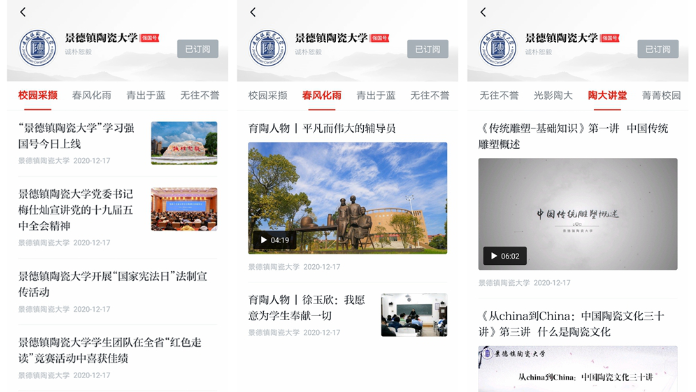Open article 徐玉欣：我愿意为学生奉献一切
696x392 pixels.
(x=307, y=308)
